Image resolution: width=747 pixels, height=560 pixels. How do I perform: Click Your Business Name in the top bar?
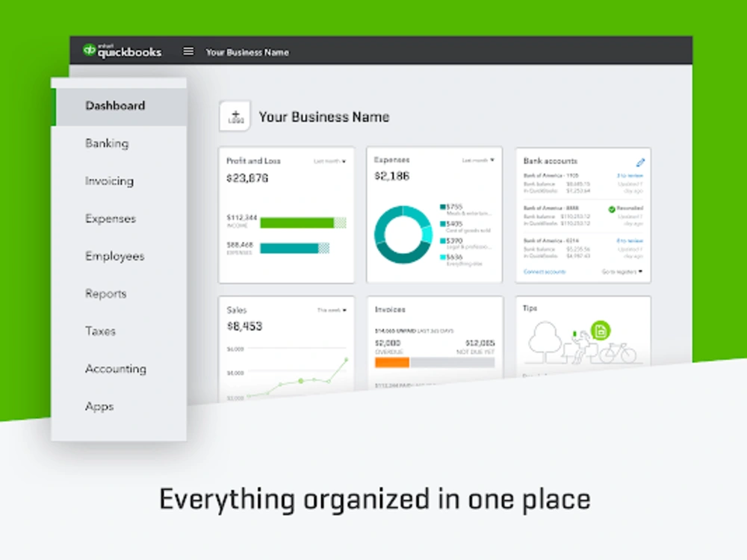click(x=247, y=52)
